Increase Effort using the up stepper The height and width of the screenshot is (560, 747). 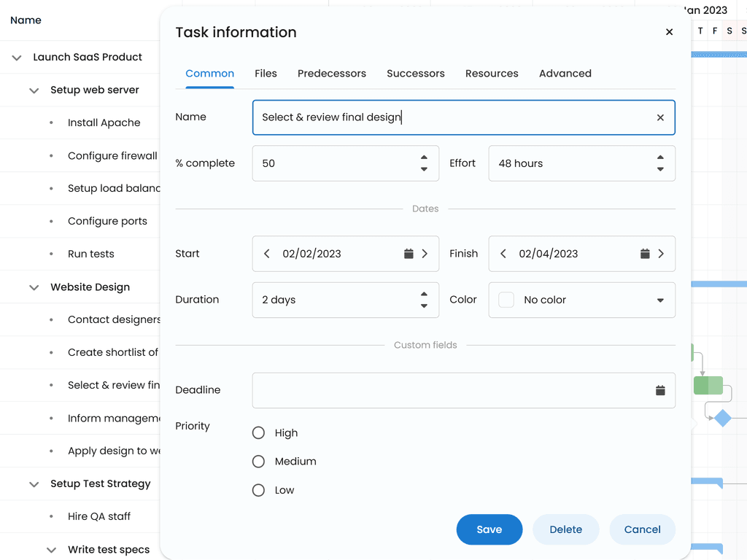point(661,157)
